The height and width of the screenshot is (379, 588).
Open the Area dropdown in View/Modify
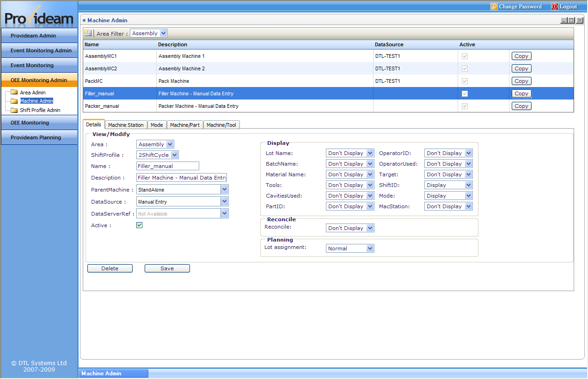point(155,144)
